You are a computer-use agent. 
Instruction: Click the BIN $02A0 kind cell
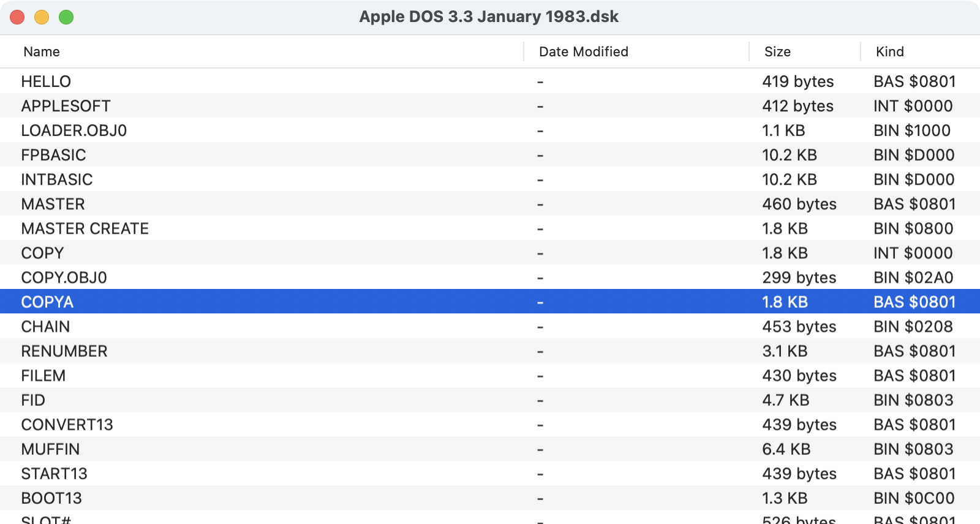click(x=913, y=277)
